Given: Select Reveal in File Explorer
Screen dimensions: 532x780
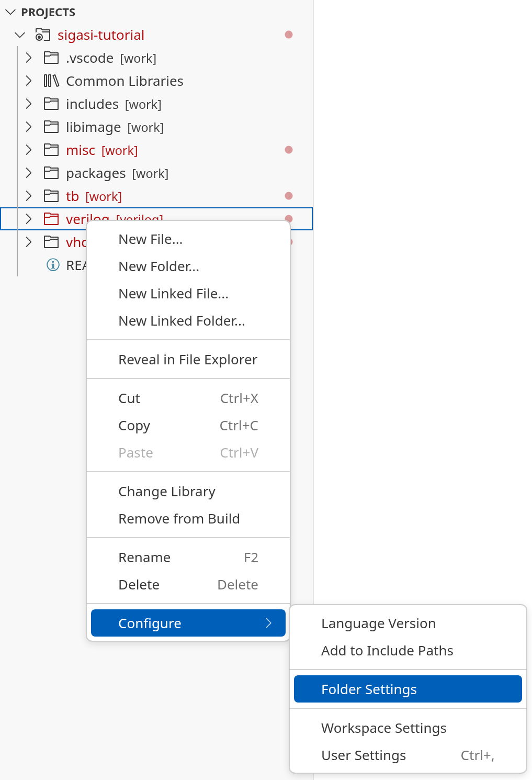Looking at the screenshot, I should coord(188,360).
